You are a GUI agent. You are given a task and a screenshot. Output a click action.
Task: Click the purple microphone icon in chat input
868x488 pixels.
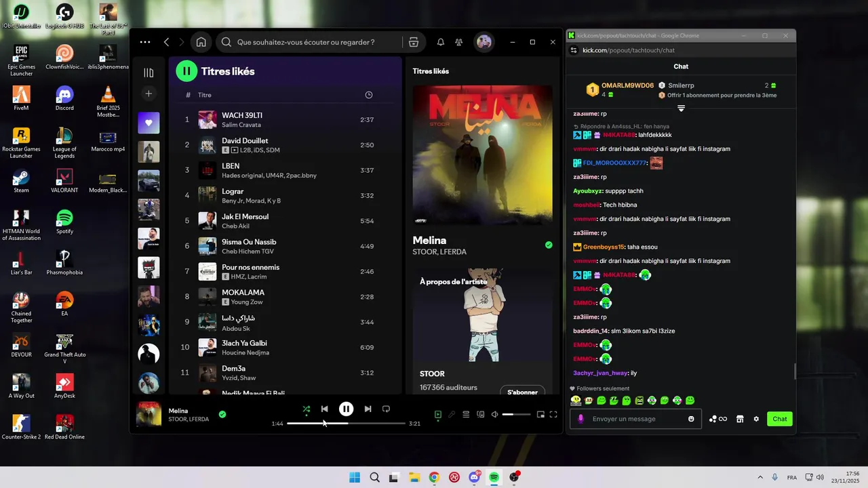pyautogui.click(x=580, y=419)
